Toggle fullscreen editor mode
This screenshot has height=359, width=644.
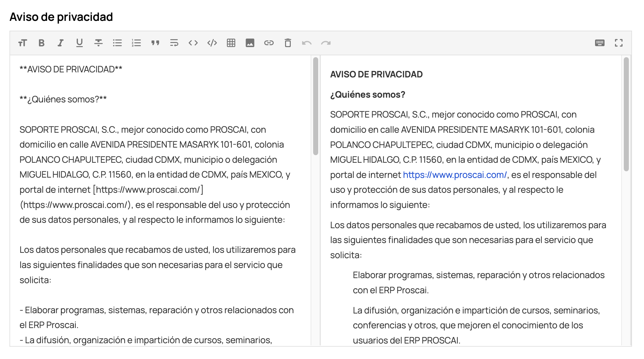click(618, 43)
